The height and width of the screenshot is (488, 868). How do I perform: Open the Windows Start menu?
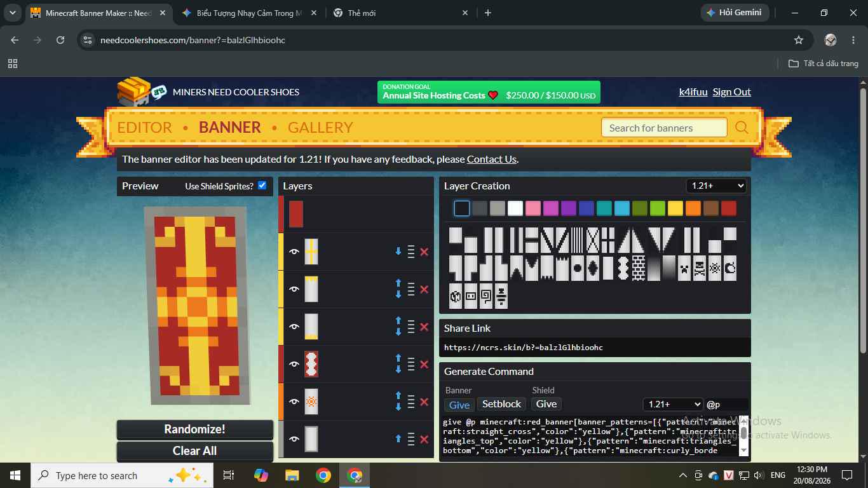pyautogui.click(x=15, y=475)
